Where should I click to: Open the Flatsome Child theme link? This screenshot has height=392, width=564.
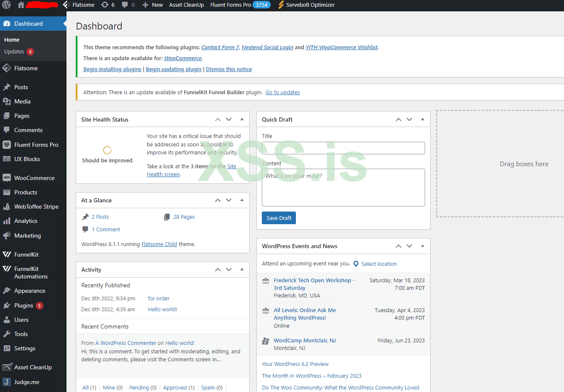[x=159, y=244]
